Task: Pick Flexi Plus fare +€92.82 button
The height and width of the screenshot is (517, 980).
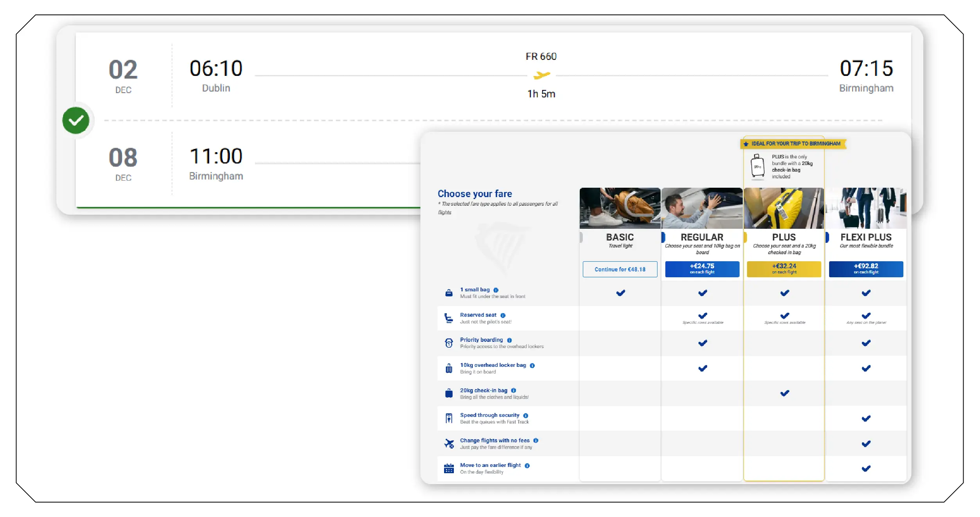Action: [865, 269]
